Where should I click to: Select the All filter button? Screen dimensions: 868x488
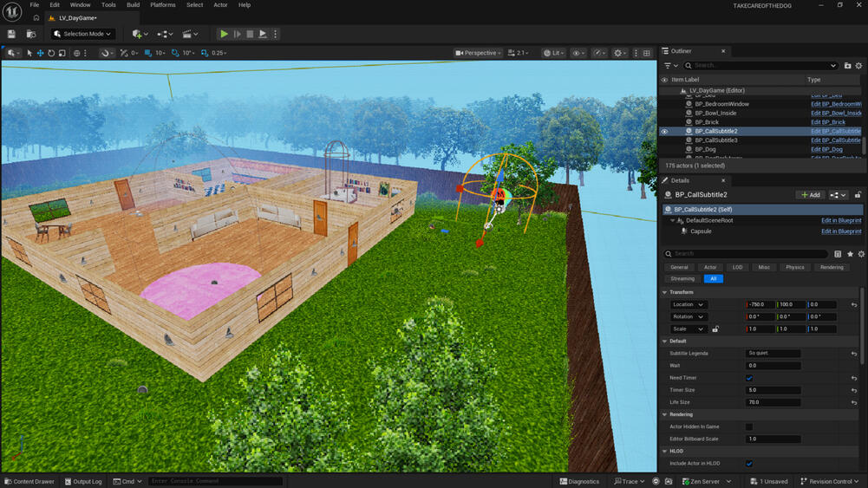713,279
